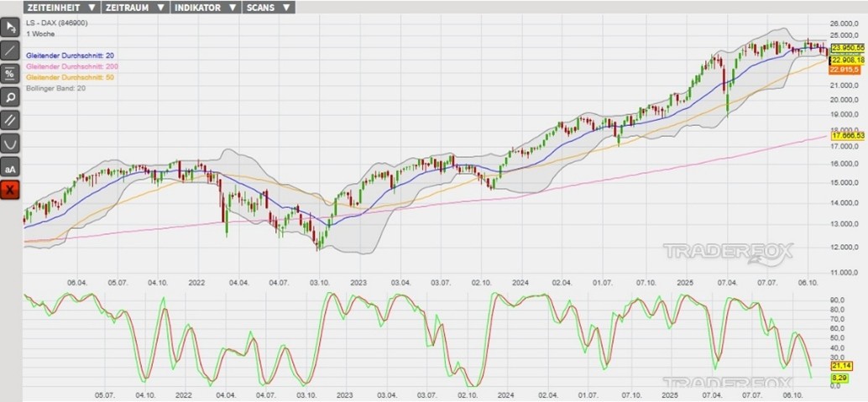Select the Gleitender Durchschnitt: 200 legend label
This screenshot has width=868, height=402.
pos(71,66)
